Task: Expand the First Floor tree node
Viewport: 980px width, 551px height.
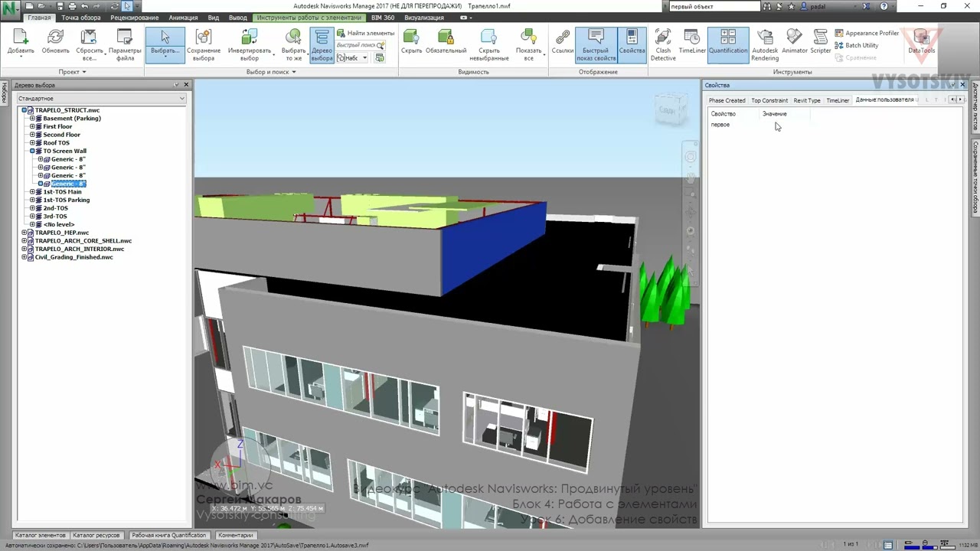Action: (x=32, y=126)
